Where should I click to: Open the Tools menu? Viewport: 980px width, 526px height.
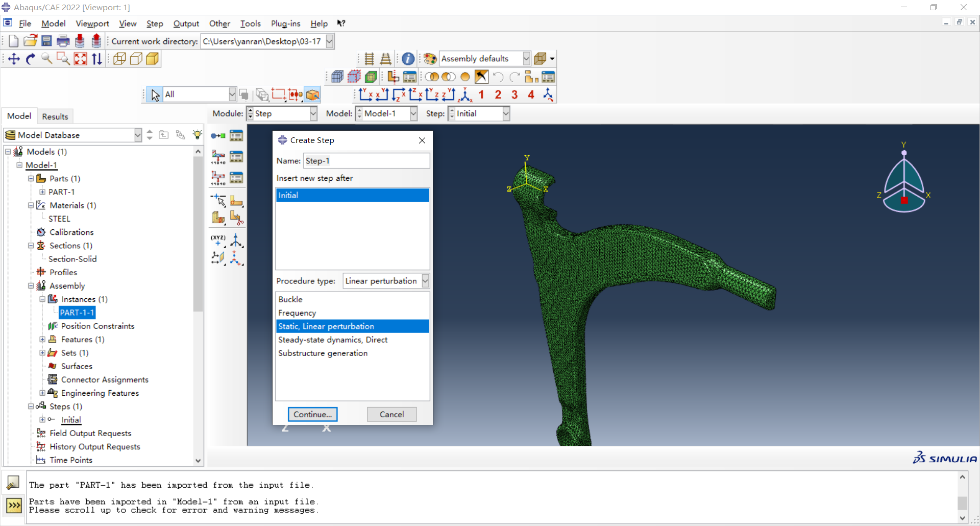[250, 23]
